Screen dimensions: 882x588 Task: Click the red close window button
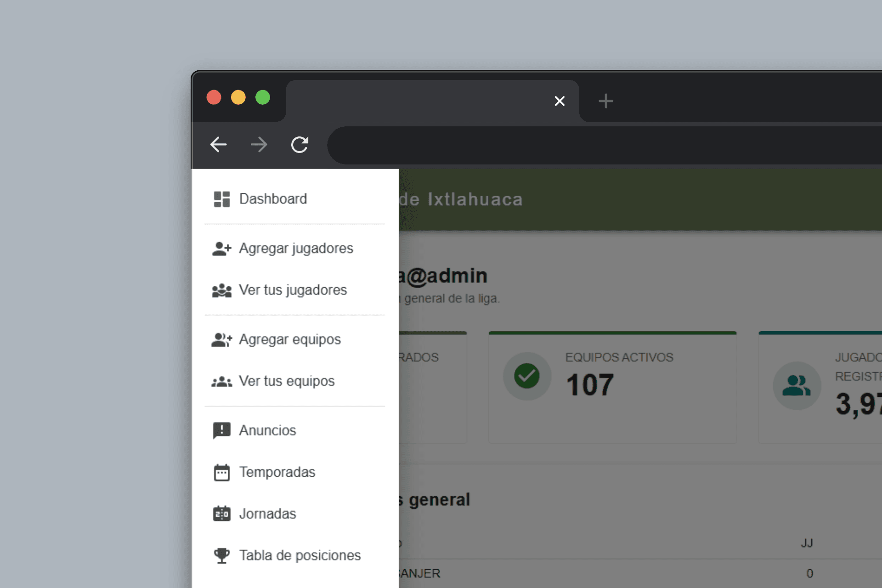tap(214, 97)
